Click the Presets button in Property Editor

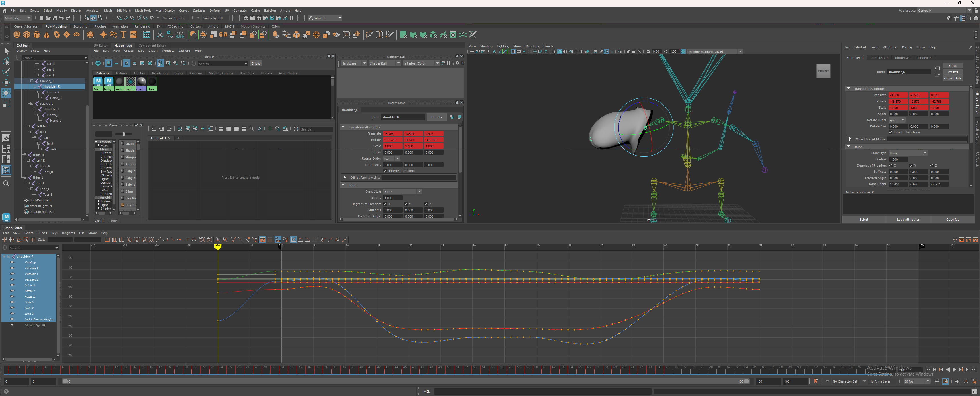point(436,117)
